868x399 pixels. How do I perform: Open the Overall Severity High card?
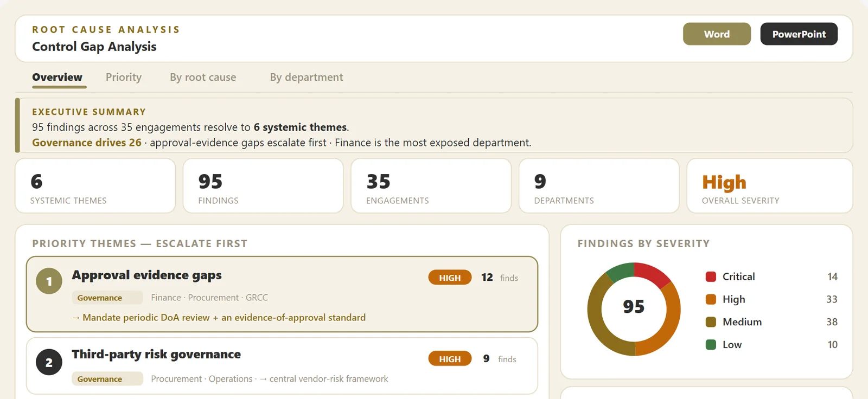[769, 186]
